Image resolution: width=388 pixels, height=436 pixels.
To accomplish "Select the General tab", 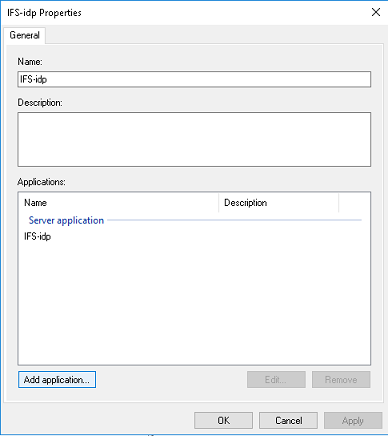I will coord(24,35).
